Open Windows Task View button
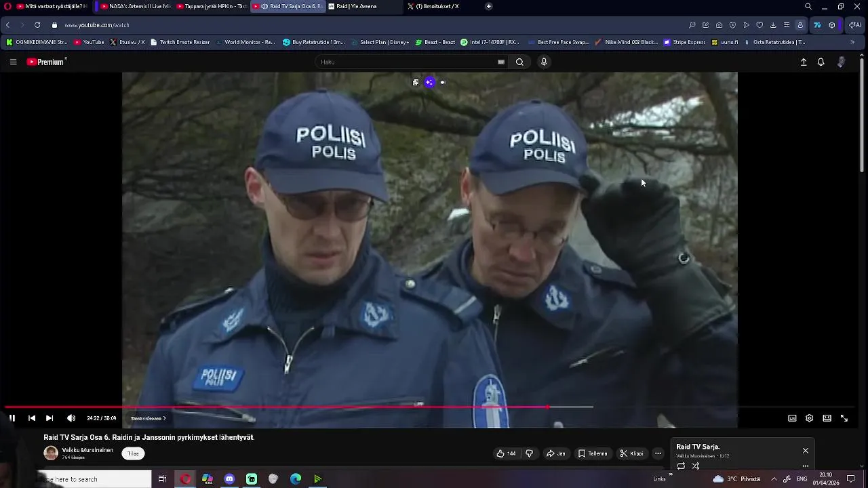This screenshot has width=868, height=488. tap(162, 479)
